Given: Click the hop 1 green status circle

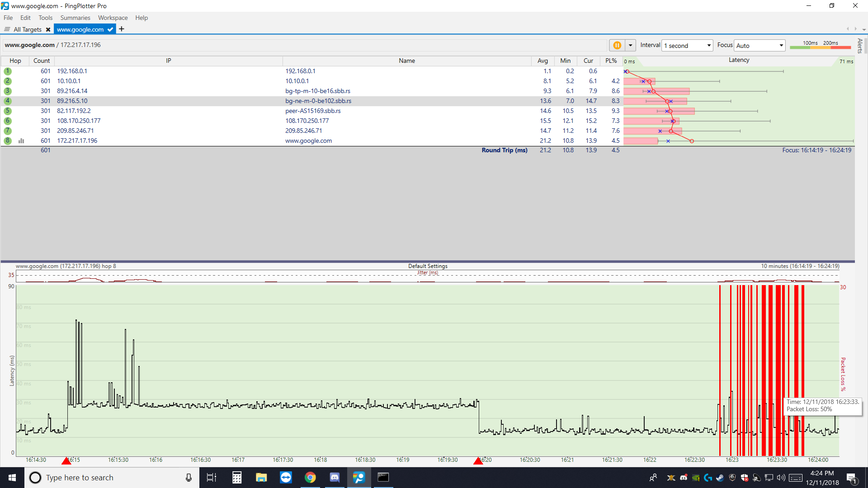Looking at the screenshot, I should (x=8, y=71).
